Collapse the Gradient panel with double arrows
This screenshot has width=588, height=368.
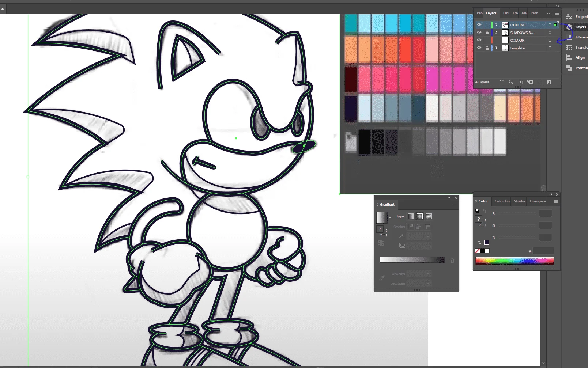449,198
